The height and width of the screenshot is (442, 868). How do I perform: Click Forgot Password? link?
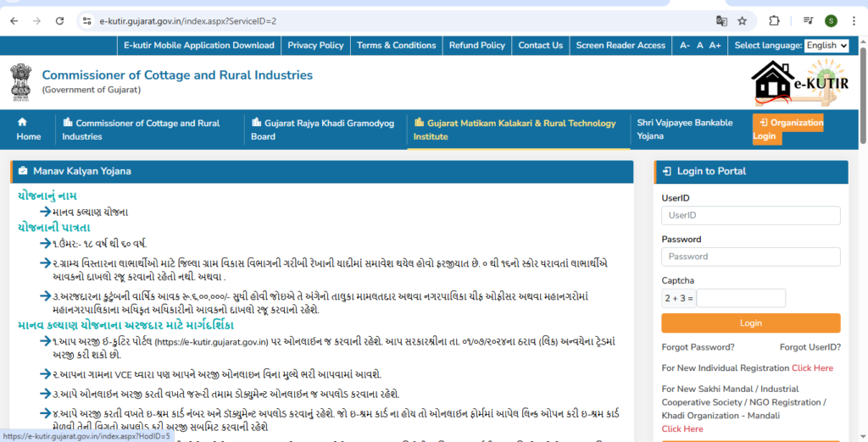click(698, 347)
